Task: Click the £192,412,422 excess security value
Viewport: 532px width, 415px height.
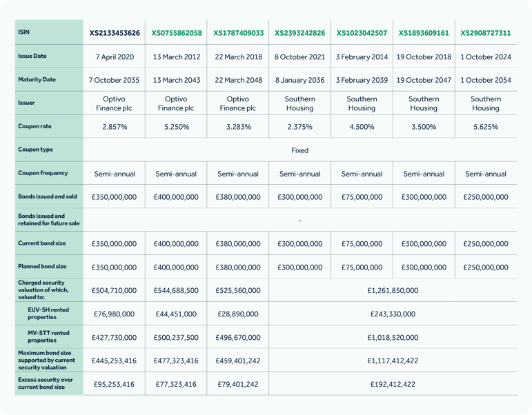Action: [393, 384]
